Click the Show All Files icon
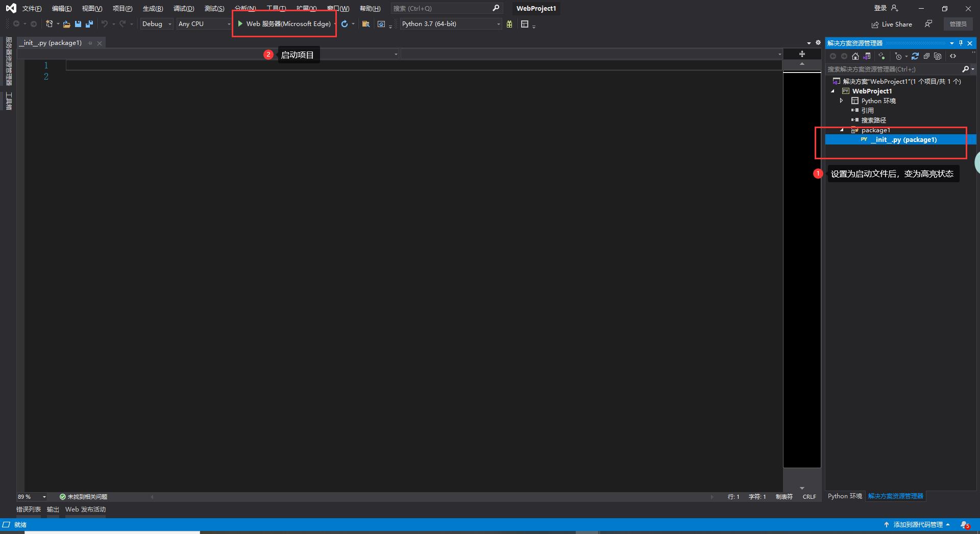 (x=938, y=56)
